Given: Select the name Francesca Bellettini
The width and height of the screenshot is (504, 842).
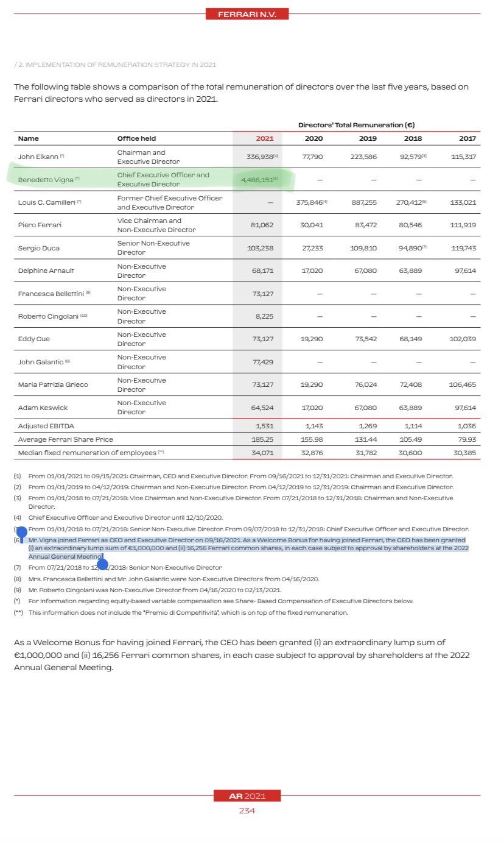Looking at the screenshot, I should pyautogui.click(x=51, y=293).
